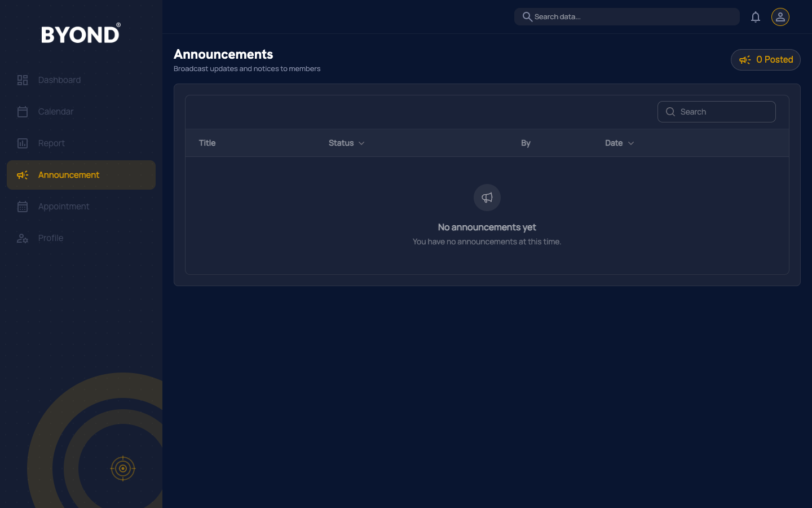Select the Calendar sidebar icon
Image resolution: width=812 pixels, height=508 pixels.
coord(23,112)
